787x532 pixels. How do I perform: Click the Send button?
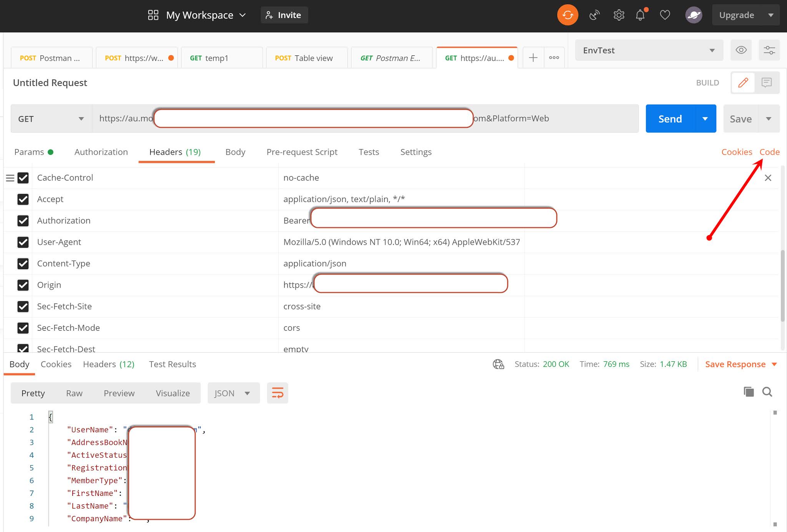(x=669, y=118)
